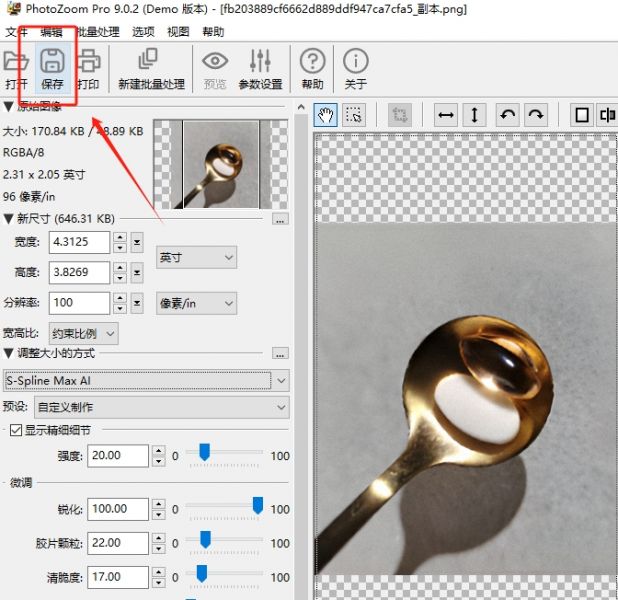Click the crop tool icon
Viewport: 618px width, 600px height.
coord(400,115)
